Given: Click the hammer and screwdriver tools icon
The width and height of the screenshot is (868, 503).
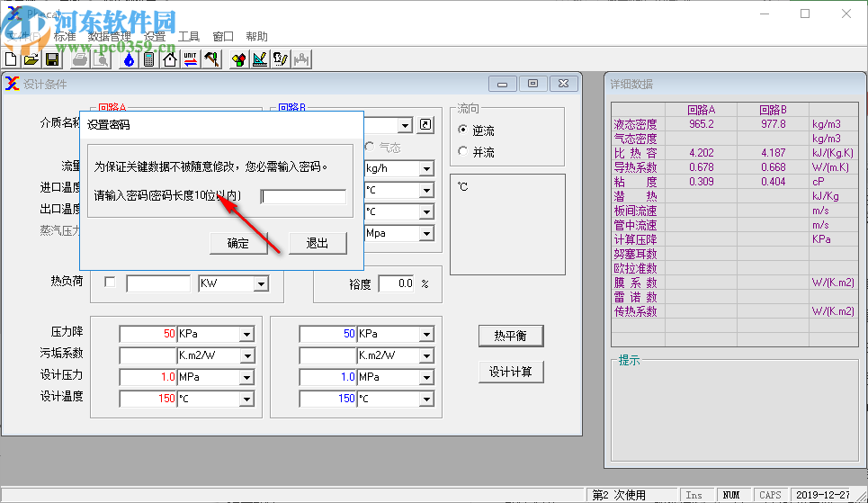Looking at the screenshot, I should point(211,59).
